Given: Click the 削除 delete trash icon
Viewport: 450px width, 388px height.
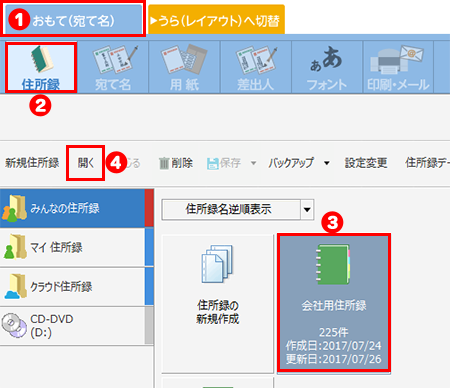Looking at the screenshot, I should tap(164, 164).
